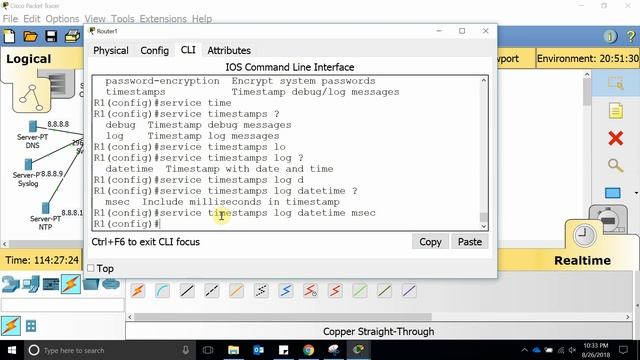Pick the olive IoT Custom cable
This screenshot has height=360, width=640.
pos(384,291)
